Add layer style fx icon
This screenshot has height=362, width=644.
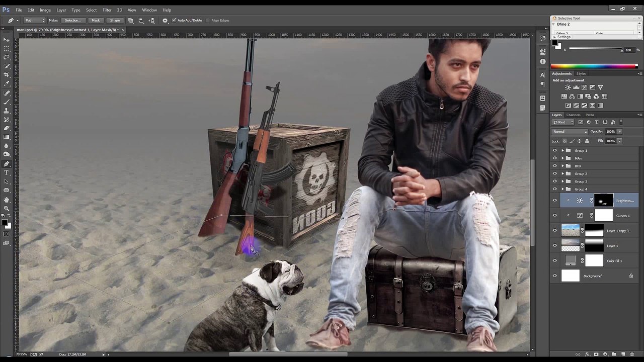(x=588, y=354)
